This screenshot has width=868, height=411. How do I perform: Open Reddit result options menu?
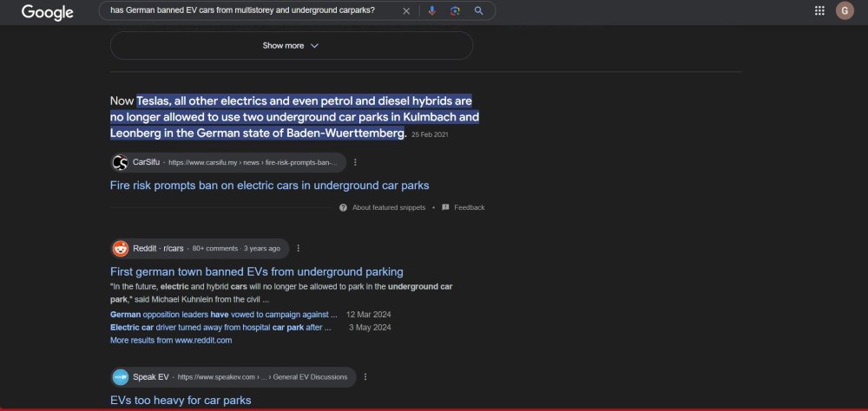tap(299, 248)
